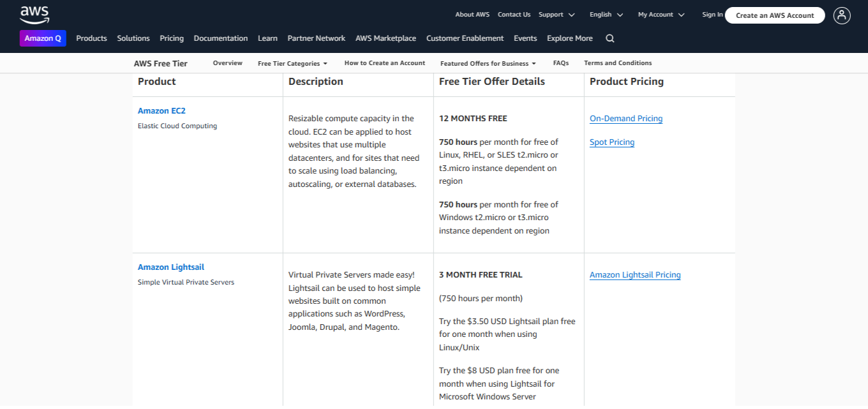
Task: Click the About AWS link
Action: 472,15
